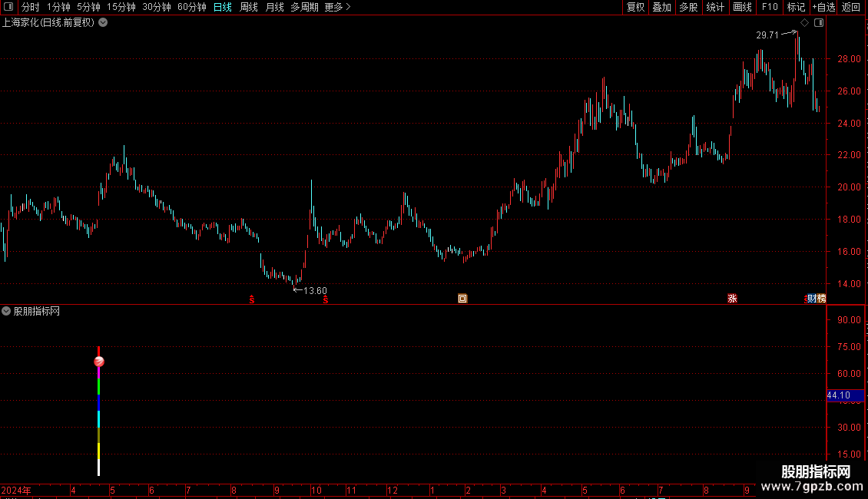Click the 涨 event marker icon
This screenshot has height=499, width=868.
point(732,299)
